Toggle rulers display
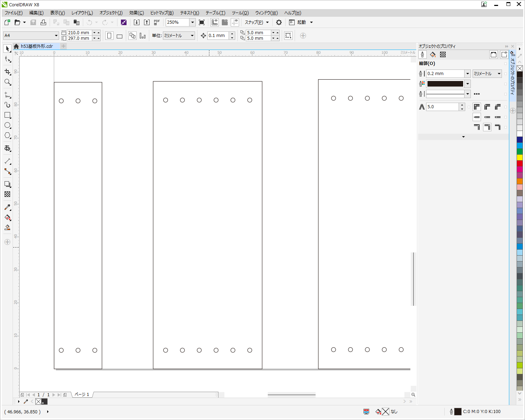 (215, 22)
